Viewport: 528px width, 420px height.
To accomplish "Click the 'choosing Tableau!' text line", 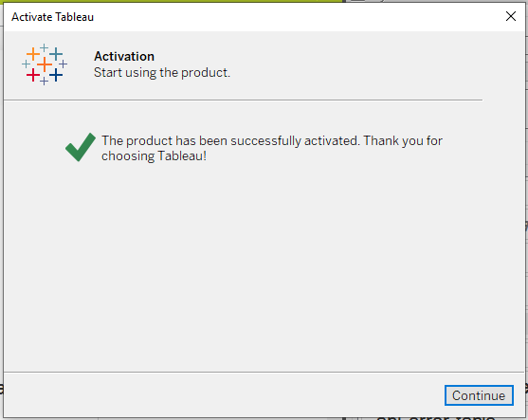I will tap(154, 155).
